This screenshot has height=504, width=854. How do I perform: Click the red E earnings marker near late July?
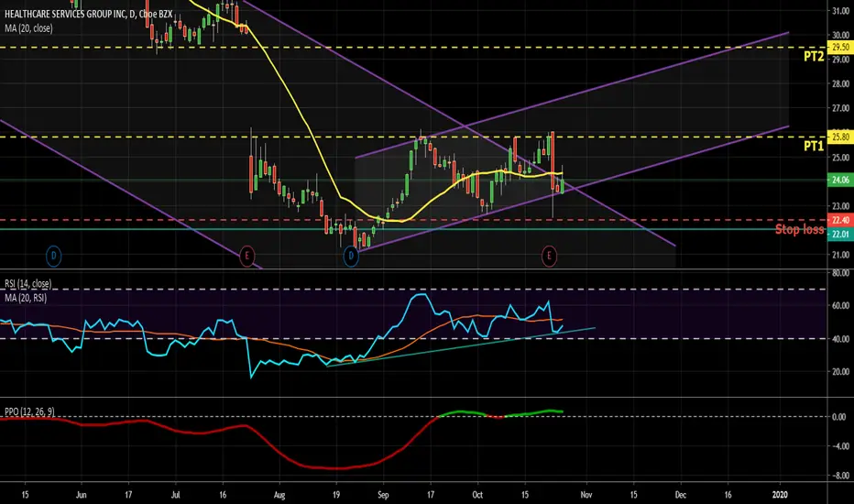point(247,256)
